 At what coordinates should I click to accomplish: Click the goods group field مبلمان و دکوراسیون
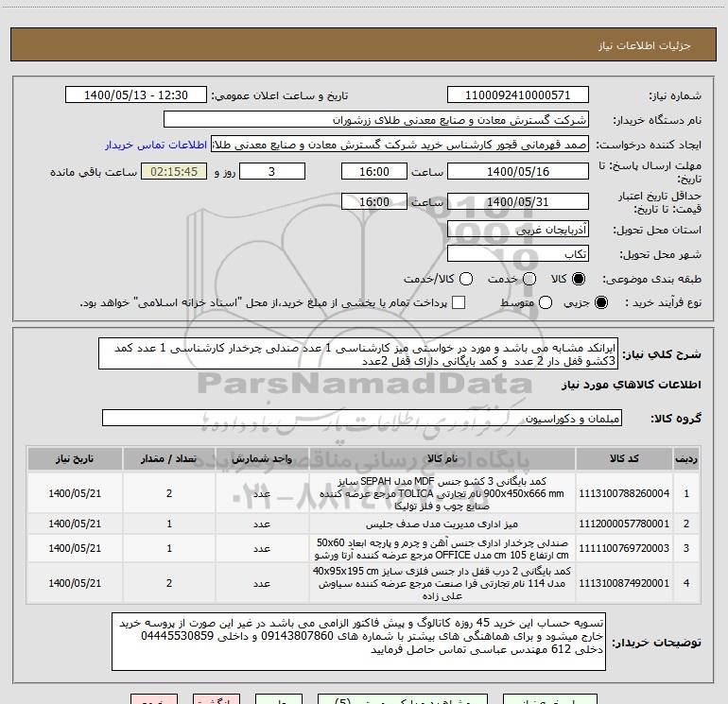(x=362, y=418)
